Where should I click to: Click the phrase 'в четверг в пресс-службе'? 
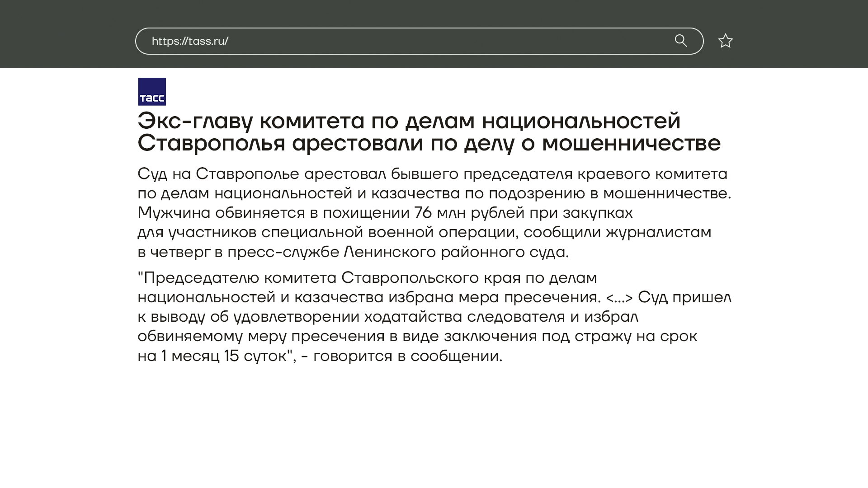238,252
